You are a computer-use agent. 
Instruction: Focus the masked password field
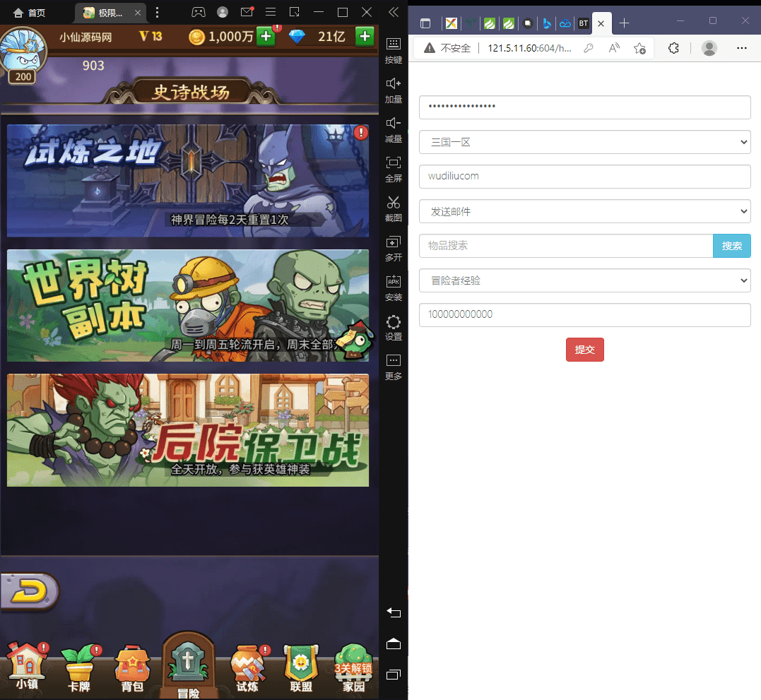(x=585, y=107)
